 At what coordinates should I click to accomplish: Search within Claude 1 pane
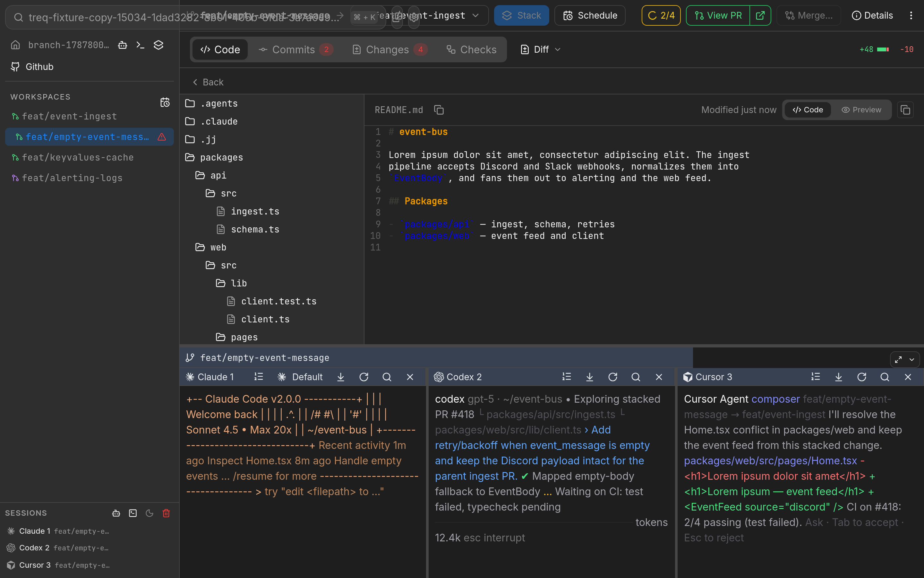point(387,377)
